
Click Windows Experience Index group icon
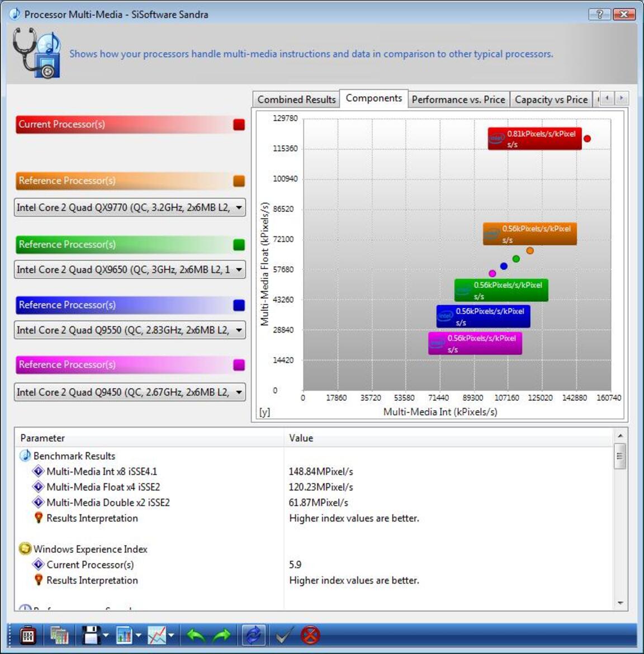tap(25, 549)
